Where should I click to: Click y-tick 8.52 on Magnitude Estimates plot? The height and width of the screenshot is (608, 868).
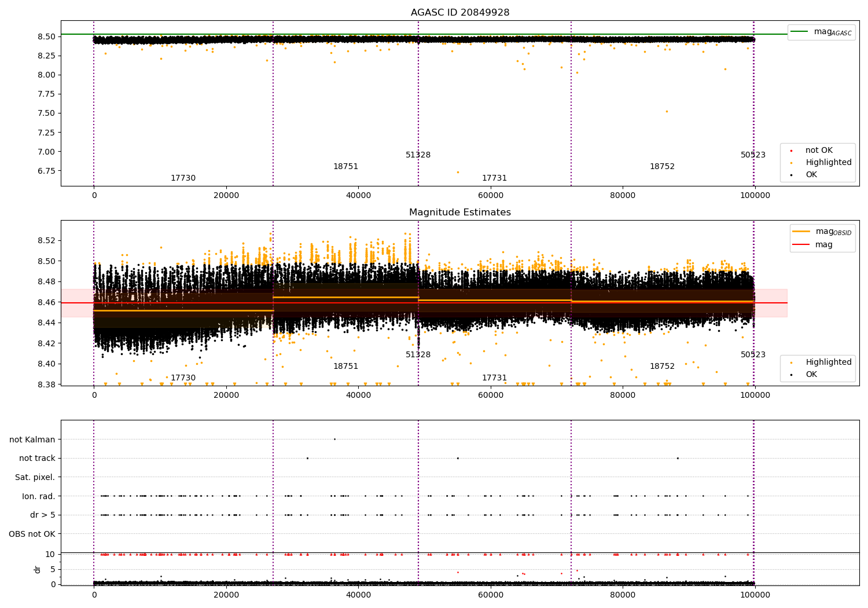[x=46, y=240]
